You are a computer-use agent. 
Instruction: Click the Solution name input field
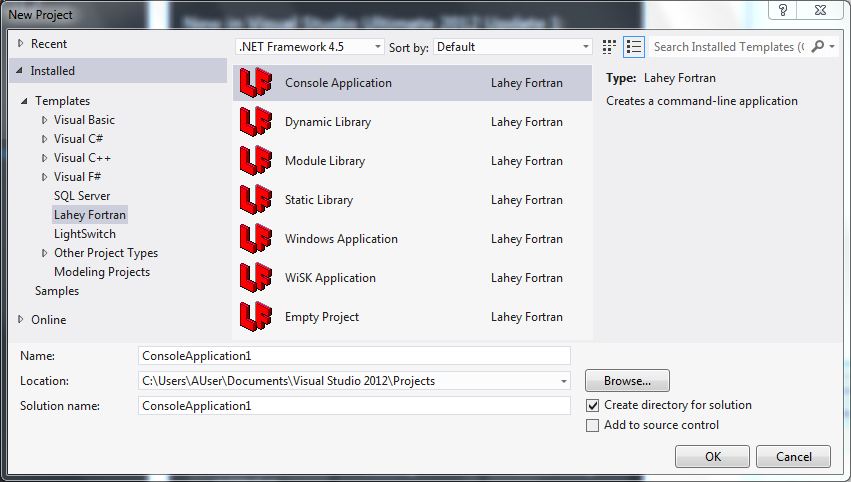tap(354, 406)
